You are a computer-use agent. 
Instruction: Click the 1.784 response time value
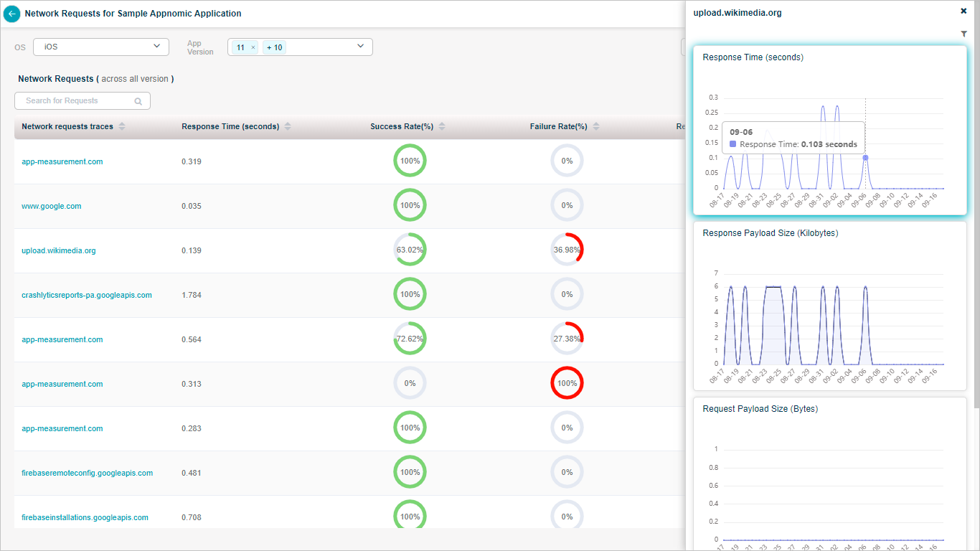pyautogui.click(x=192, y=295)
